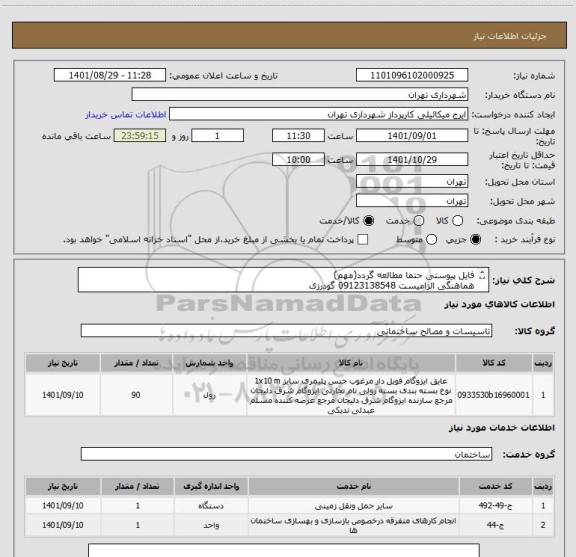
Task: Select the کالا radio option
Action: 457,221
